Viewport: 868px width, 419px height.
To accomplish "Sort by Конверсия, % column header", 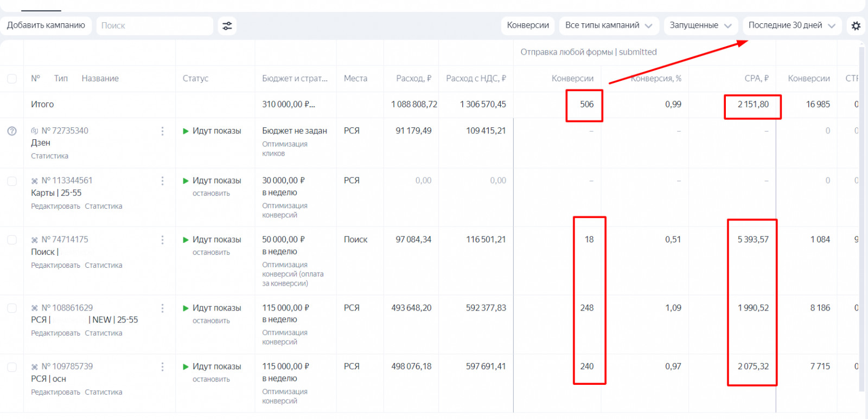I will pyautogui.click(x=656, y=79).
